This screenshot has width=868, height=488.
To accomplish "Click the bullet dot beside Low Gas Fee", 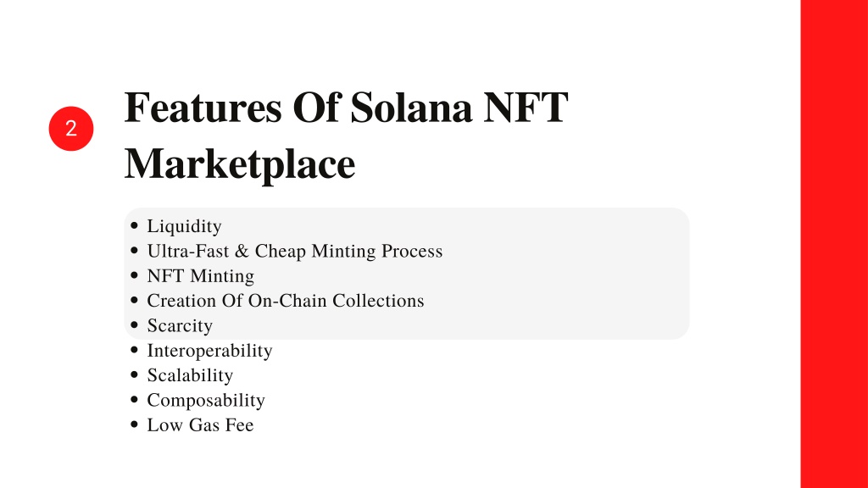I will 134,424.
